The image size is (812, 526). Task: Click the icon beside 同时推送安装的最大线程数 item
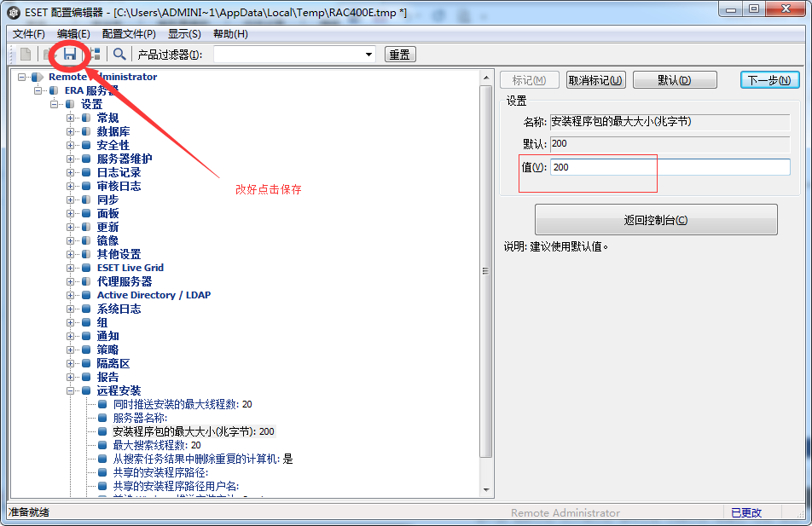click(x=102, y=404)
